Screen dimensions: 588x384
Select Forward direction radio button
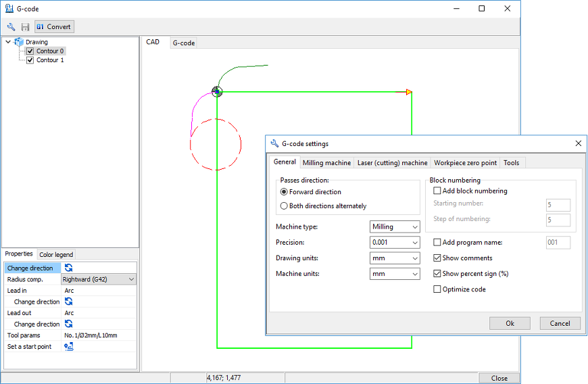click(284, 192)
